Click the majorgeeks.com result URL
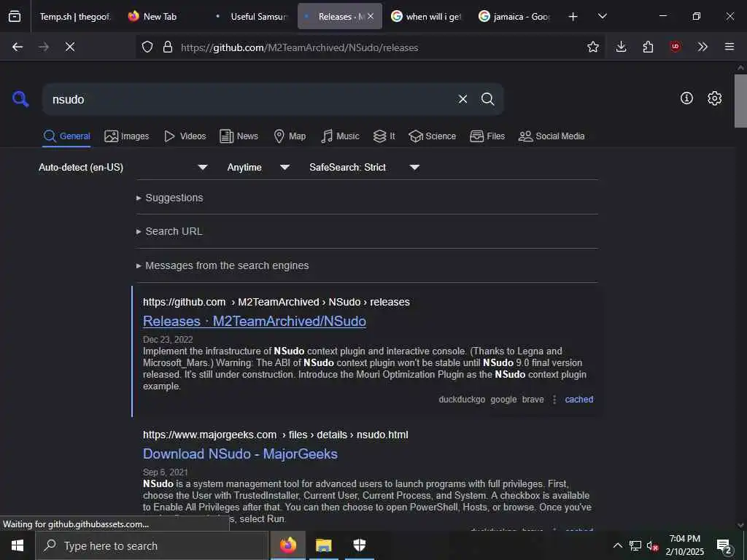The image size is (747, 560). [275, 435]
